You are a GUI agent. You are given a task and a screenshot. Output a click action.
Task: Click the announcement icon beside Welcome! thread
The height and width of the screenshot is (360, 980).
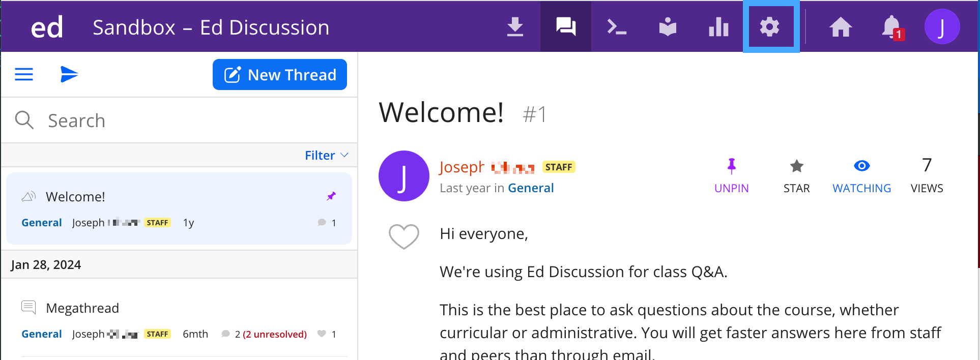click(x=28, y=196)
